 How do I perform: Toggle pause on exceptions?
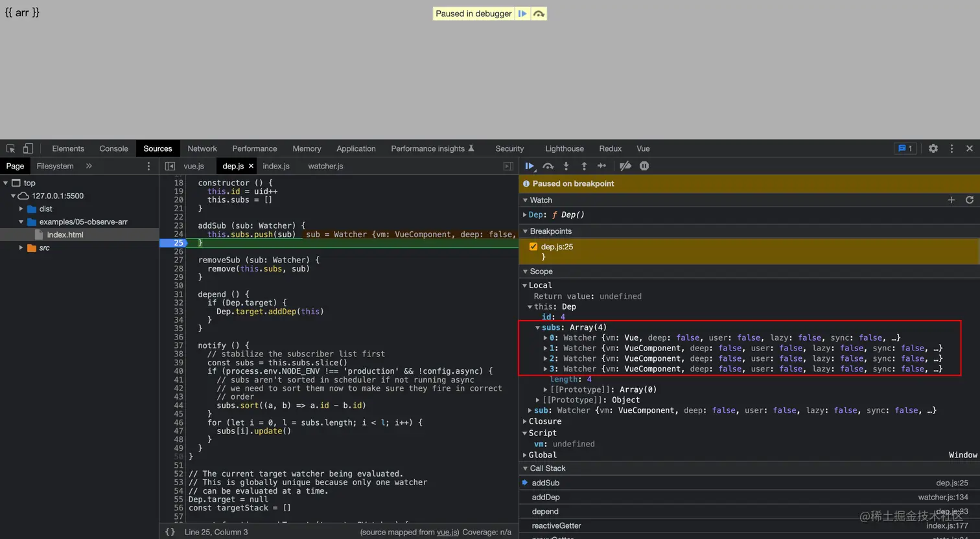(644, 166)
